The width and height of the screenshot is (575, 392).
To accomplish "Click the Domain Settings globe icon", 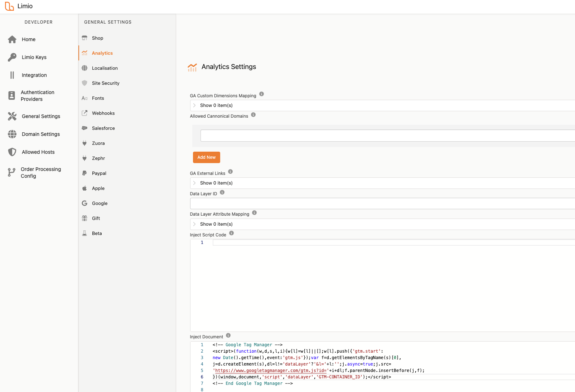I will pos(12,134).
